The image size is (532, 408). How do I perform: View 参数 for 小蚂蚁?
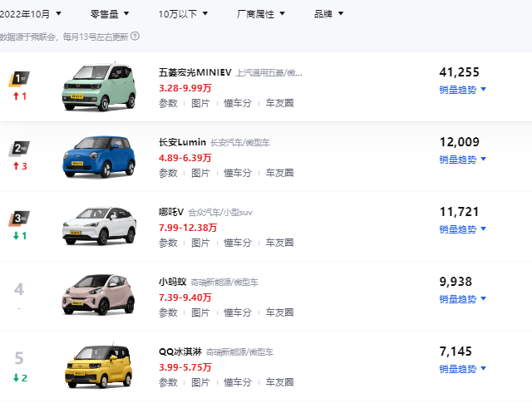(168, 312)
